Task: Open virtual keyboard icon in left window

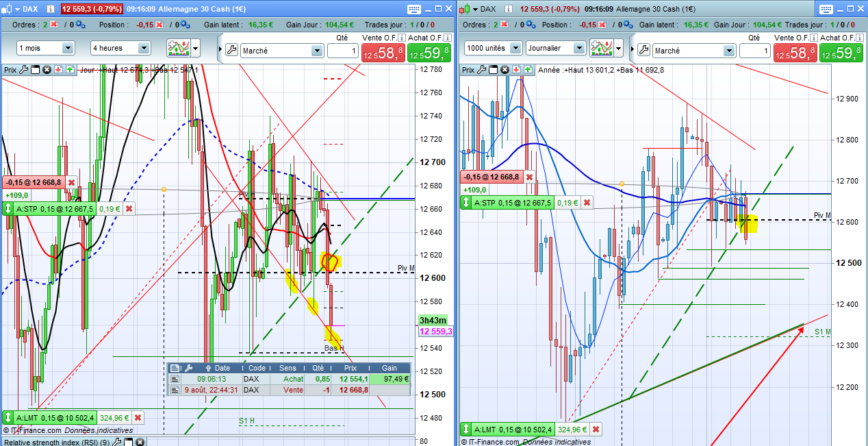Action: [x=414, y=10]
